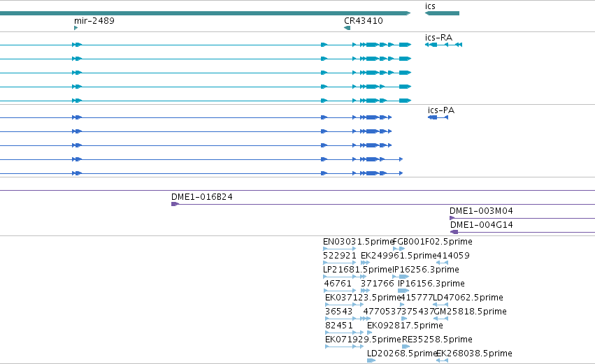Open the LD47062.5prime EST label

(x=468, y=298)
